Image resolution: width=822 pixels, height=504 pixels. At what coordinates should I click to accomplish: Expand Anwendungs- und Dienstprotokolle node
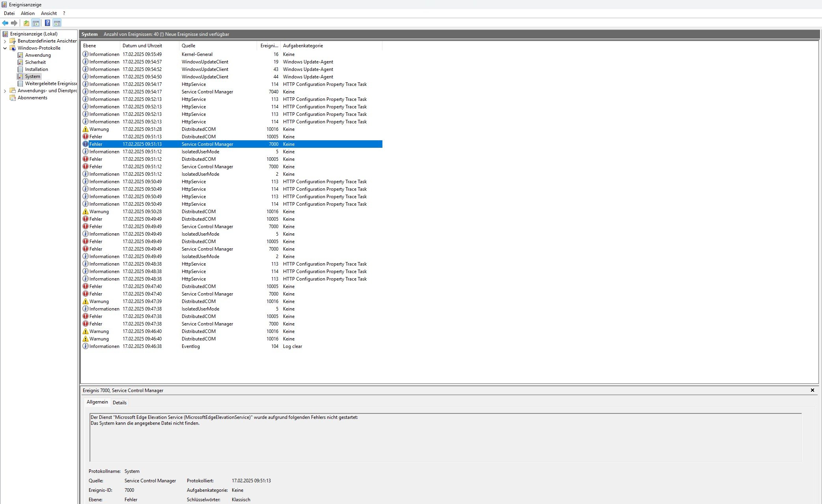point(5,91)
